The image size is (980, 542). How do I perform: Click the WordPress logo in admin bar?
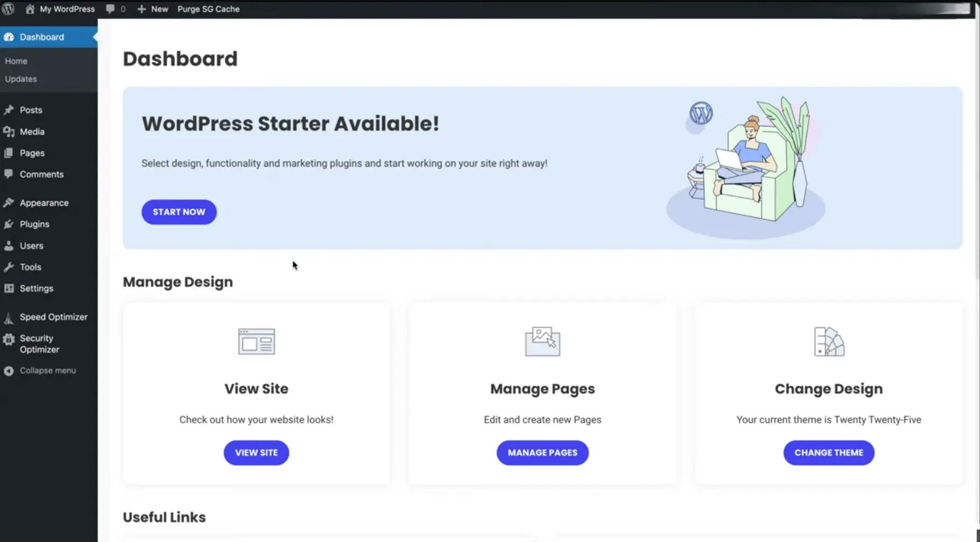tap(8, 9)
